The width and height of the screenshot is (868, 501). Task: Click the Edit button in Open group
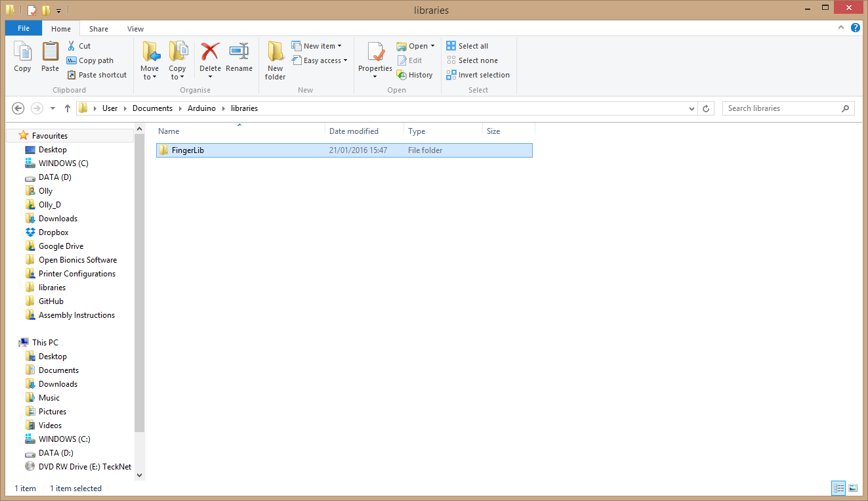(409, 60)
